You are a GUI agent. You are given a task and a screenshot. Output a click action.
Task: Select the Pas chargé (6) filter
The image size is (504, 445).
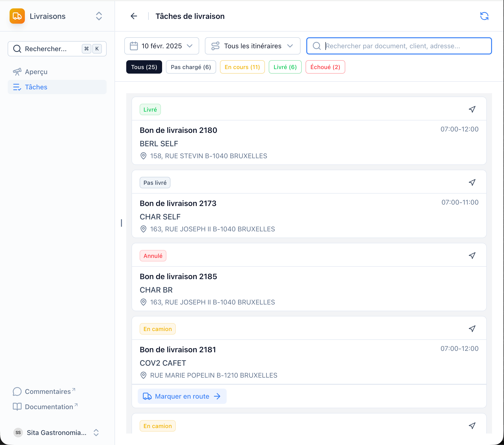[x=191, y=67]
